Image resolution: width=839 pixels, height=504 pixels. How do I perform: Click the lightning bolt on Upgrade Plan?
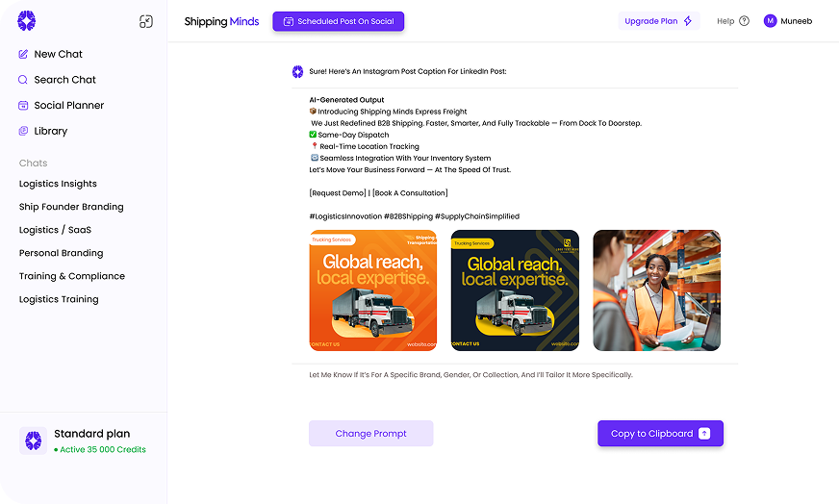coord(688,21)
